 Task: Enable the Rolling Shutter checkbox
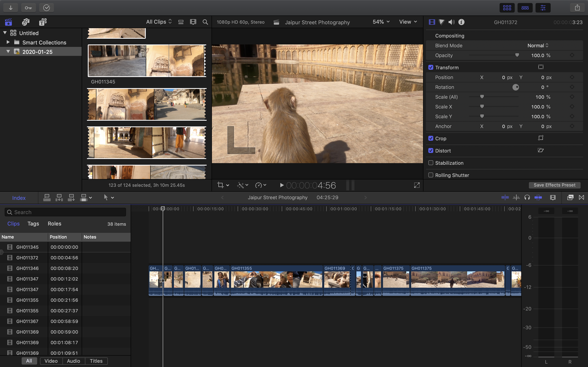pyautogui.click(x=431, y=175)
